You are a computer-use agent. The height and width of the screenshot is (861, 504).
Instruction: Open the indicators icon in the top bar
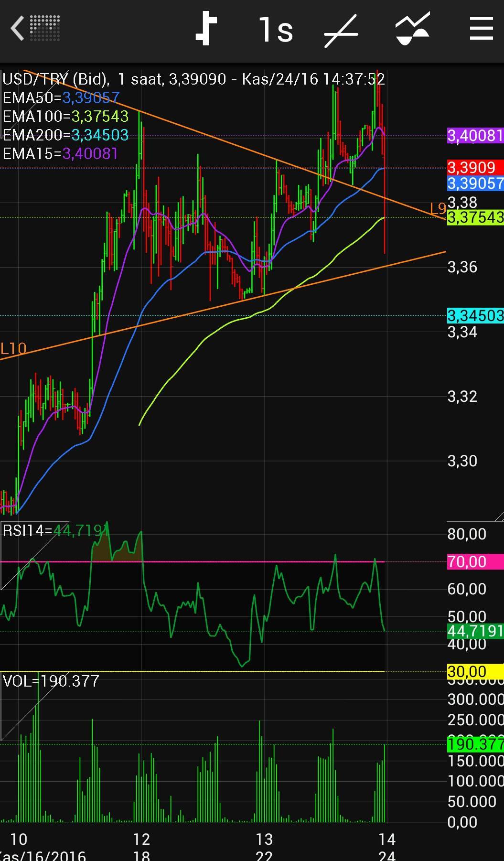pos(412,30)
